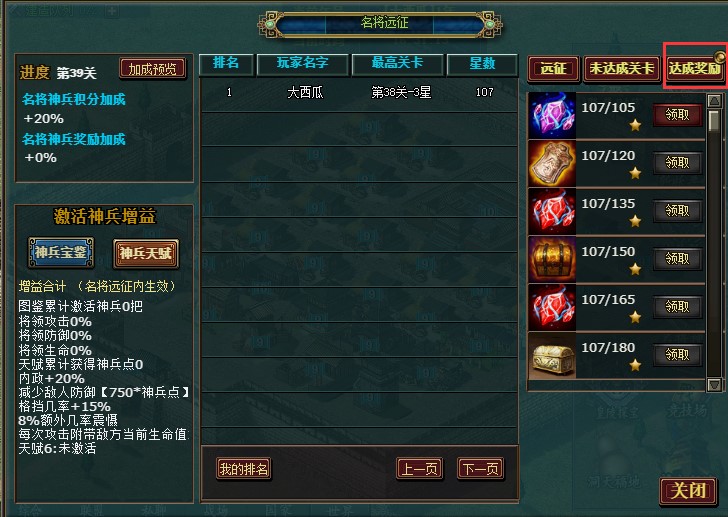
Task: Go to 上一页 of rankings
Action: [420, 469]
